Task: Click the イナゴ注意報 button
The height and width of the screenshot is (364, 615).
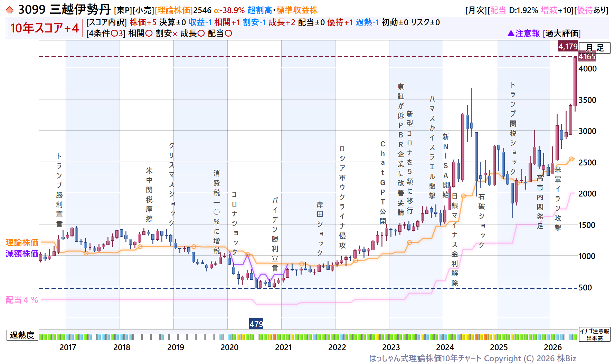Action: [595, 331]
